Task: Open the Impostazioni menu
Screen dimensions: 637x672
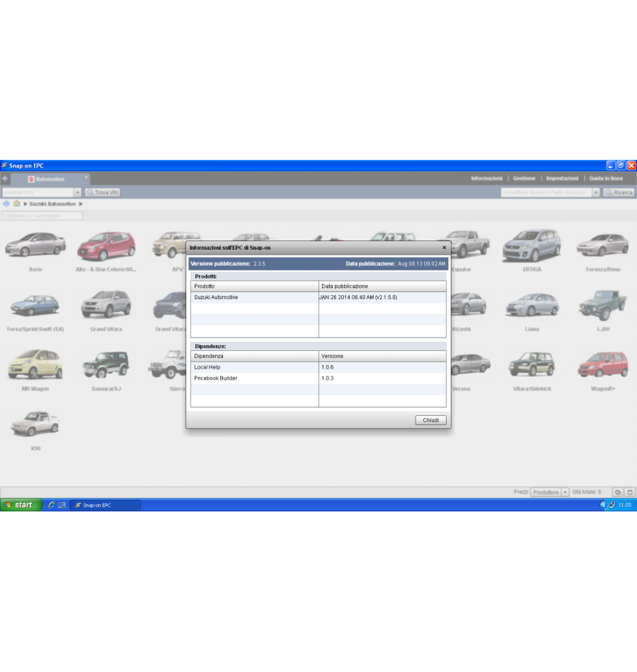Action: [x=562, y=178]
